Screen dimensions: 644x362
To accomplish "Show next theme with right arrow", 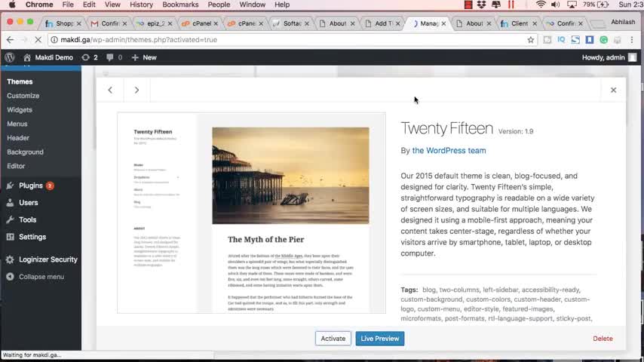I will click(136, 90).
